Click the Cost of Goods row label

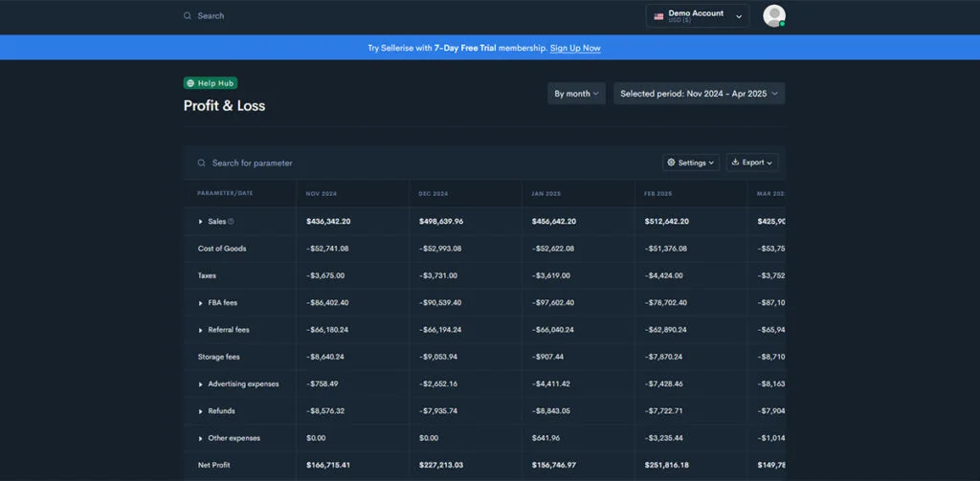(222, 249)
